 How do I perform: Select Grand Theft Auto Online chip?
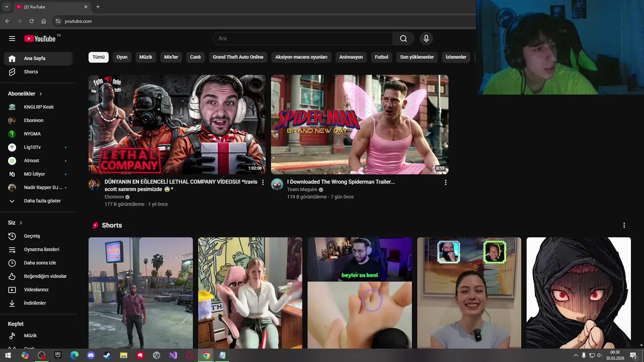coord(238,57)
